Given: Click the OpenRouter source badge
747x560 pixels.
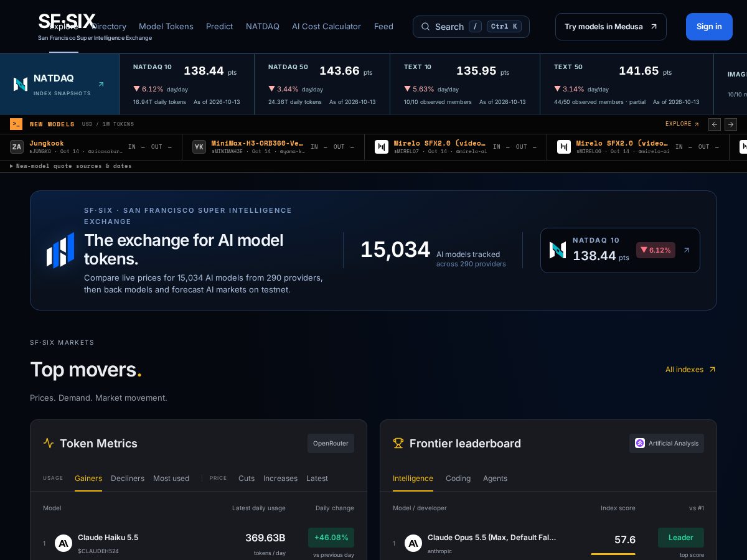Looking at the screenshot, I should click(x=331, y=443).
